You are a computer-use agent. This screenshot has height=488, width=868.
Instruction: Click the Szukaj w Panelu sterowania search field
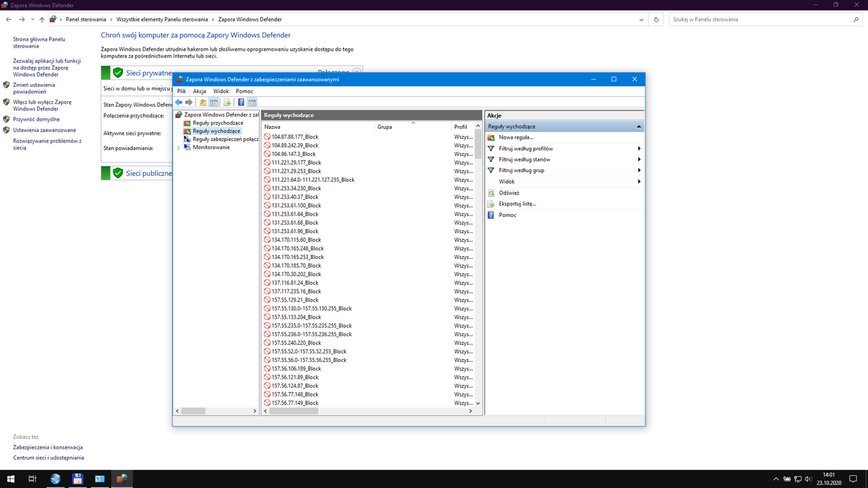[x=765, y=20]
